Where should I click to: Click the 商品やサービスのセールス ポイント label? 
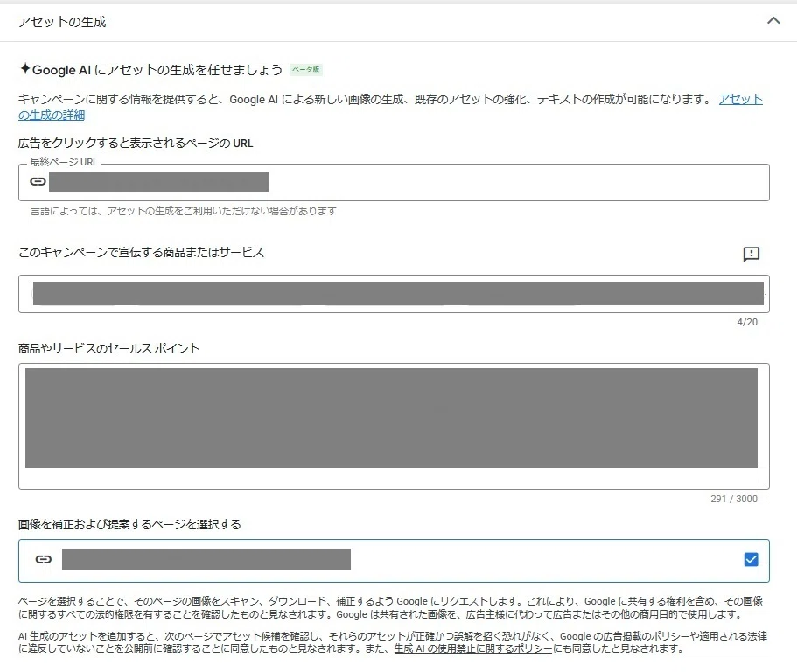click(108, 349)
